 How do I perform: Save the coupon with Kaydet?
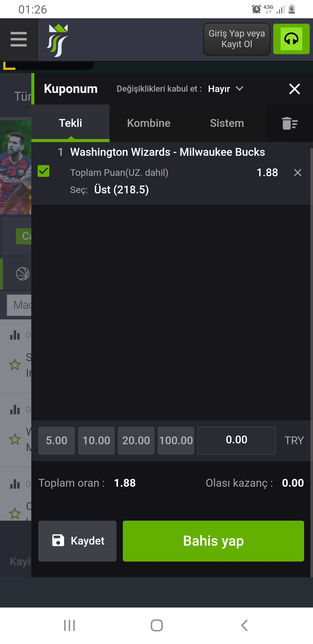click(77, 541)
